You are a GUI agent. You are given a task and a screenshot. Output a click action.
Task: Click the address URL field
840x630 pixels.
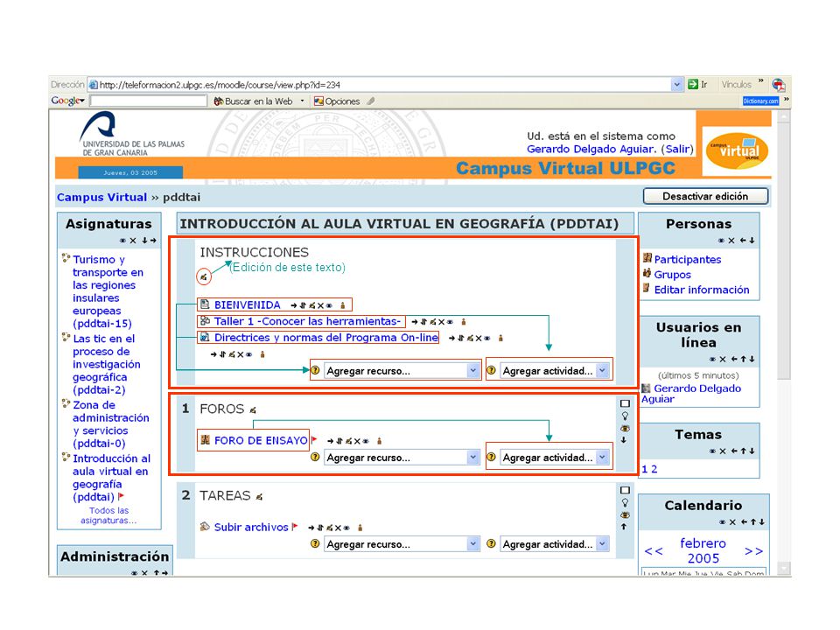379,84
